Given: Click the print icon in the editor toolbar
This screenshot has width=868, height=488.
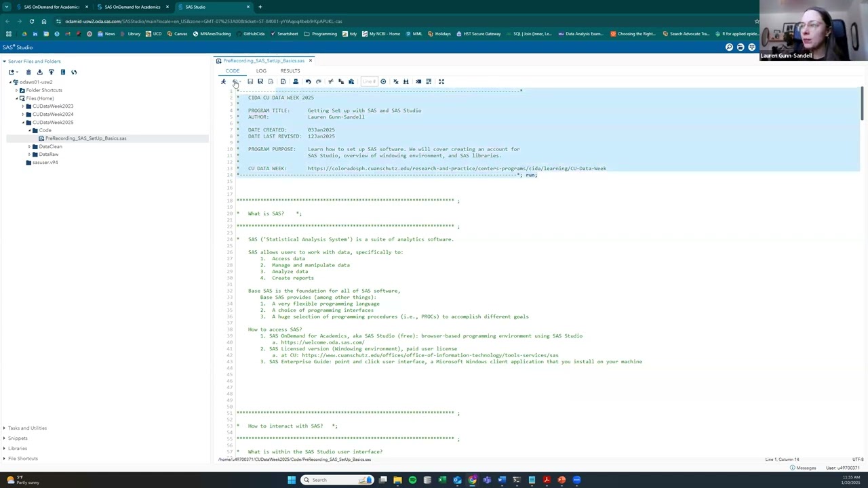Looking at the screenshot, I should pyautogui.click(x=295, y=81).
